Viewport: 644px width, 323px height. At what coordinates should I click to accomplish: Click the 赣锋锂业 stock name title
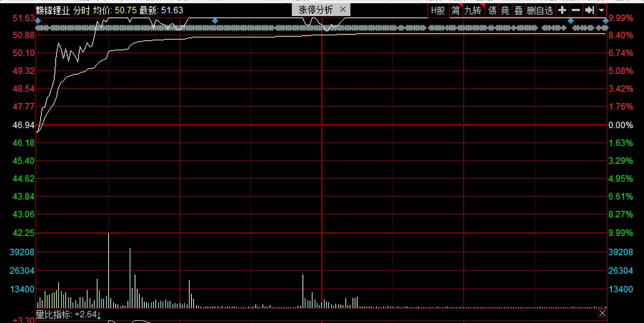click(53, 10)
